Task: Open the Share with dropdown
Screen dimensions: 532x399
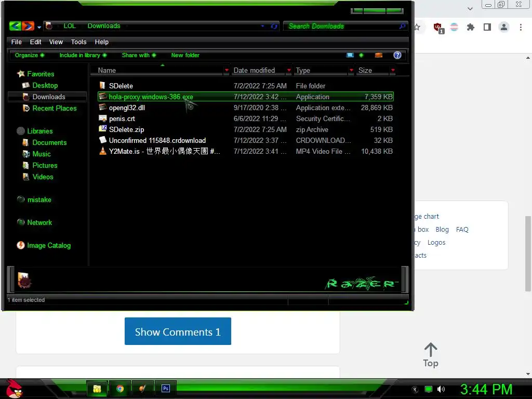Action: click(139, 55)
